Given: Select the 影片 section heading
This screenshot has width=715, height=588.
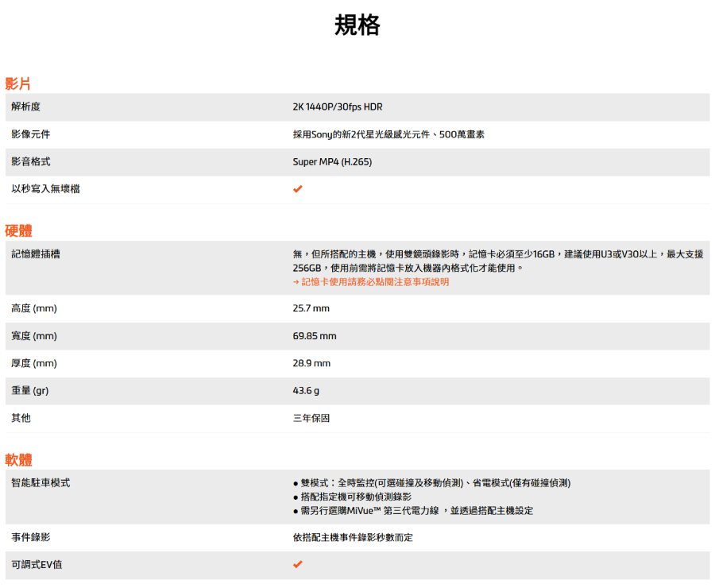Looking at the screenshot, I should tap(17, 83).
